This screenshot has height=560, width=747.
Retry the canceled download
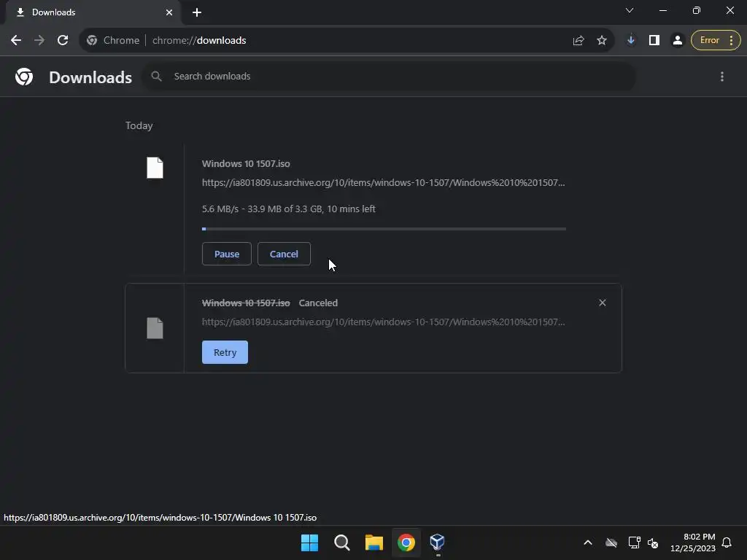coord(225,352)
